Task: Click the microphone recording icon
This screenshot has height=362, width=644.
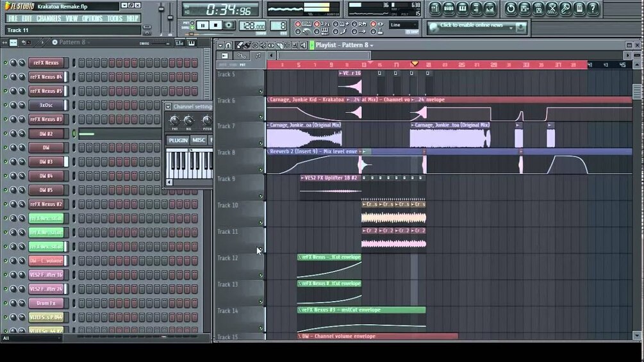Action: pyautogui.click(x=566, y=8)
